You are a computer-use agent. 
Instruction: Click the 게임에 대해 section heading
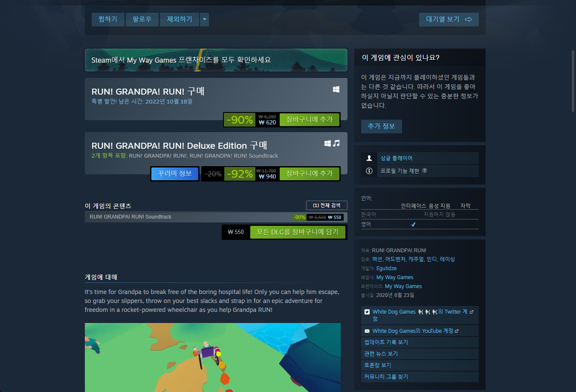(101, 277)
